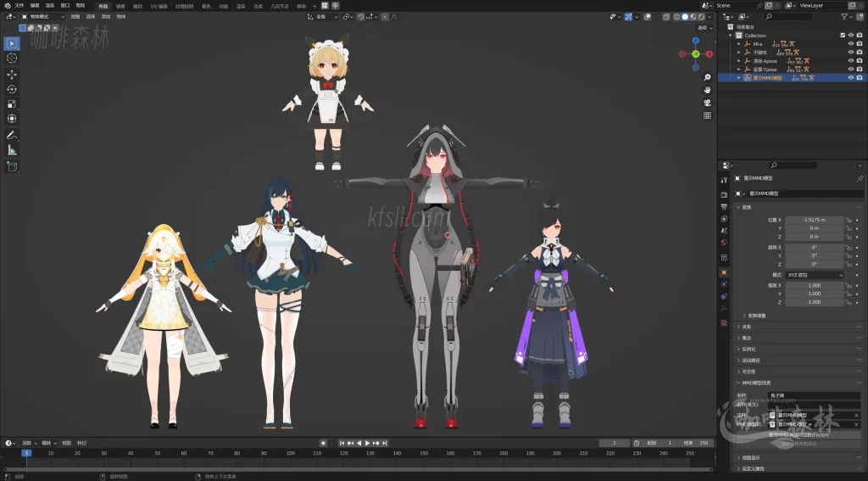Screen dimensions: 868x481
Task: Expand the Mi-a tree item
Action: [738, 44]
